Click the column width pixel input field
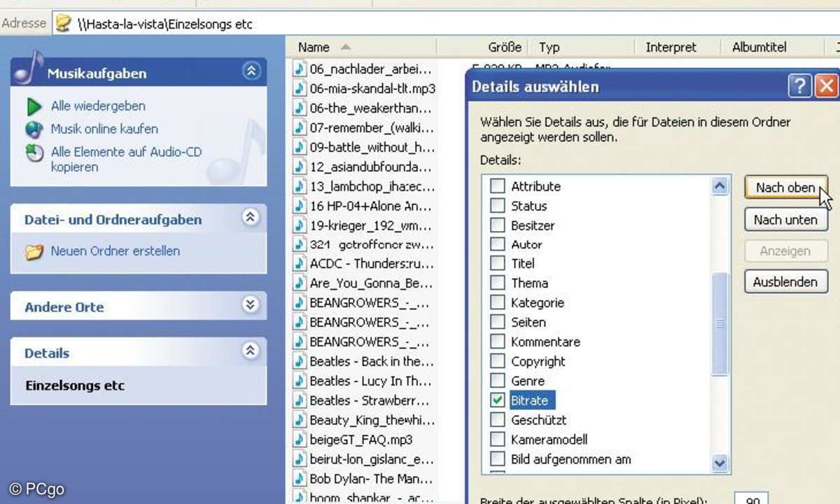840x504 pixels. point(751,500)
